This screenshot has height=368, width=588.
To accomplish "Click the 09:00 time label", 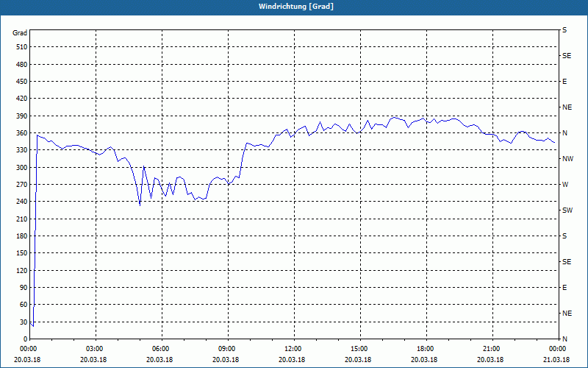I will coord(228,349).
